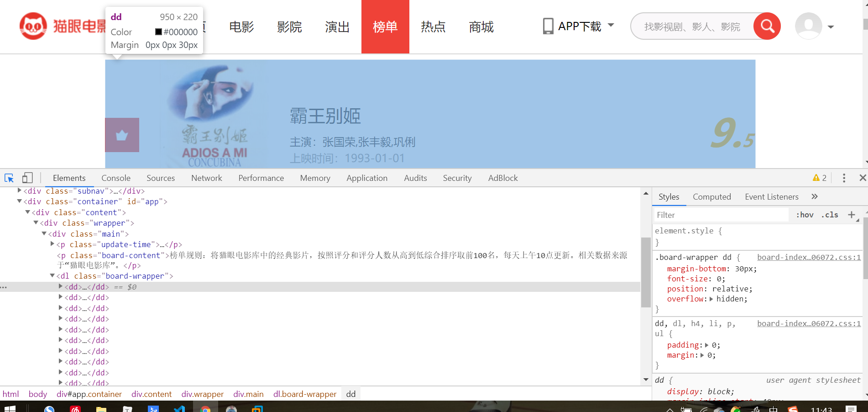Select div.main in the breadcrumb
Image resolution: width=868 pixels, height=412 pixels.
coord(248,394)
